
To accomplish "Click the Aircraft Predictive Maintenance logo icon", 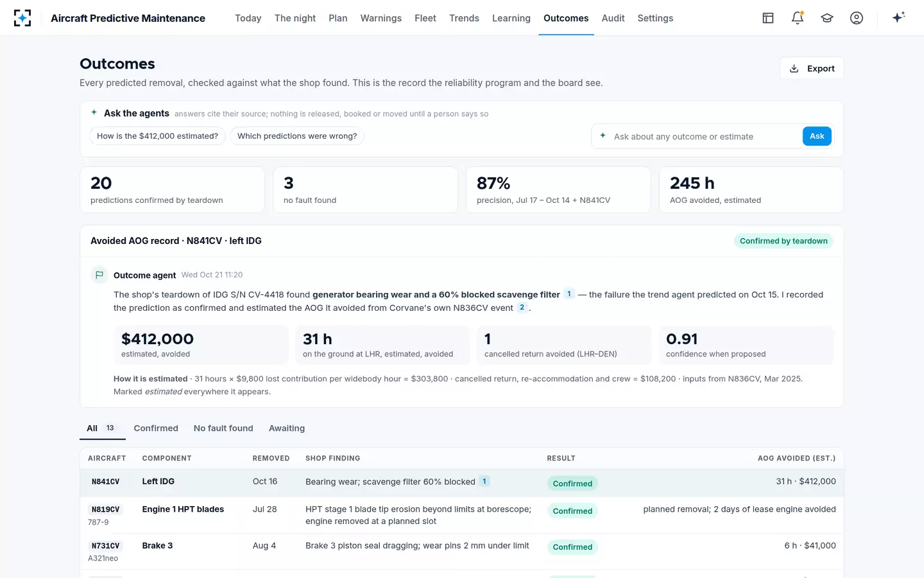I will pos(22,18).
